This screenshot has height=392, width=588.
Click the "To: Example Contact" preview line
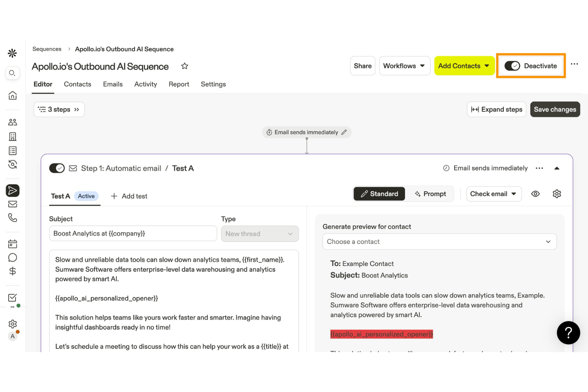pyautogui.click(x=362, y=264)
